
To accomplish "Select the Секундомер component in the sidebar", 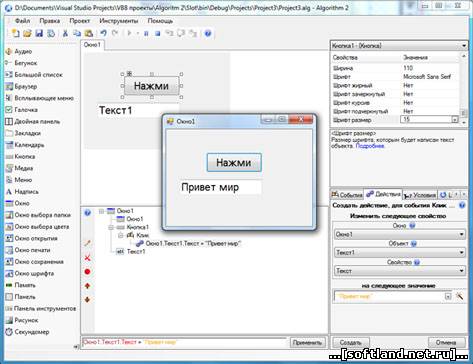I will 27,332.
